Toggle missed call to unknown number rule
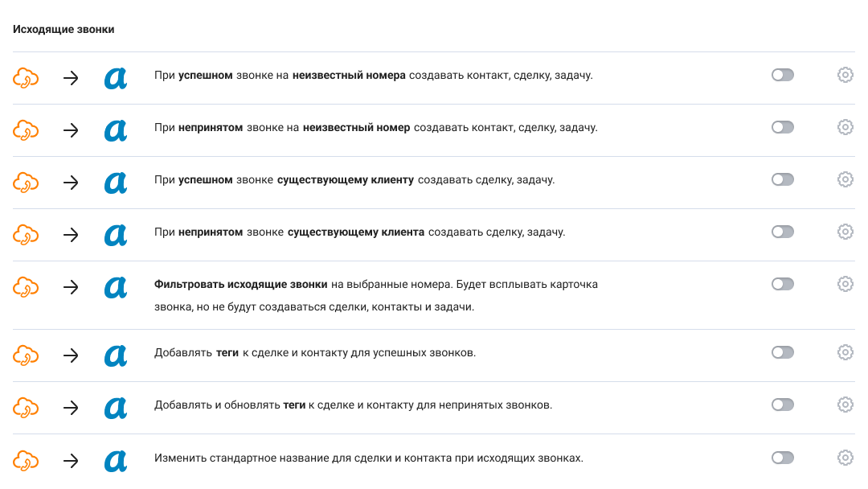868x489 pixels. tap(782, 127)
